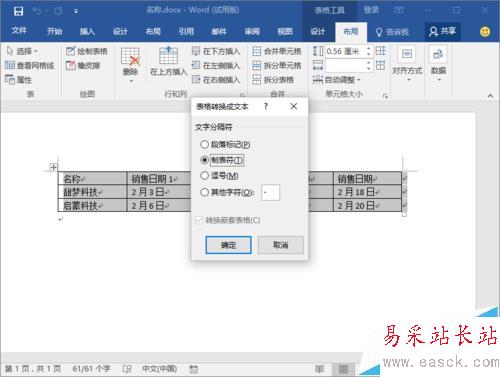Open the 文件 menu tab

(x=19, y=31)
